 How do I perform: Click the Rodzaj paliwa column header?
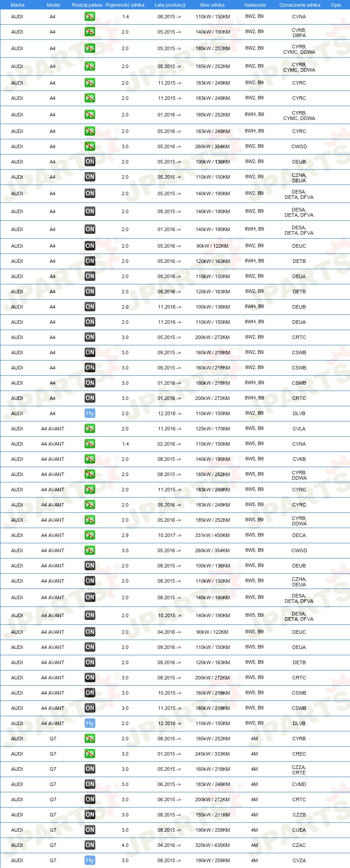(87, 5)
